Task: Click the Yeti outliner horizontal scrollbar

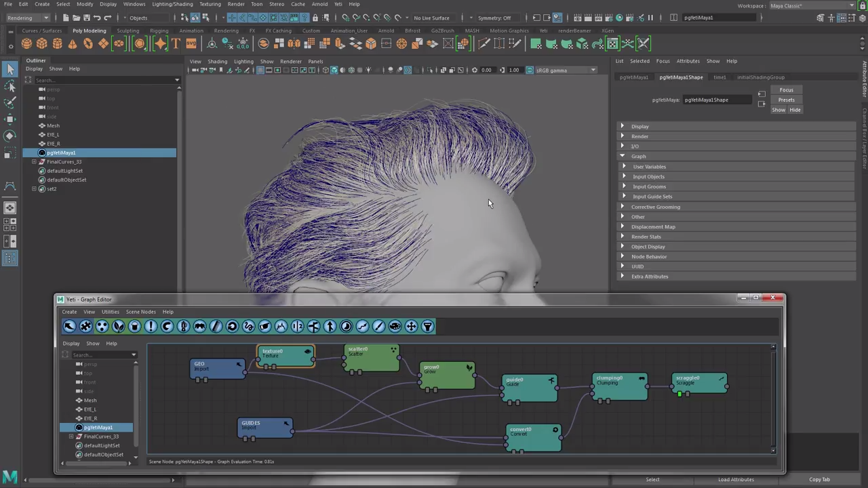Action: (96, 464)
